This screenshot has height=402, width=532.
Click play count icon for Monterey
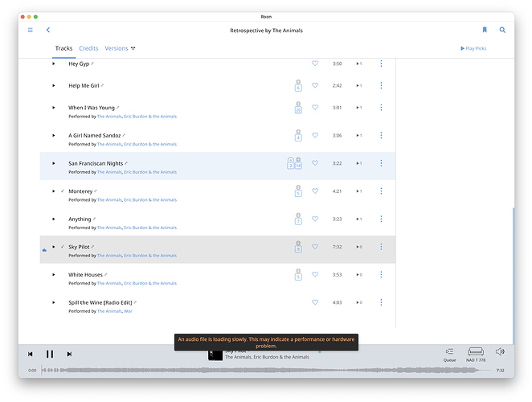[359, 191]
